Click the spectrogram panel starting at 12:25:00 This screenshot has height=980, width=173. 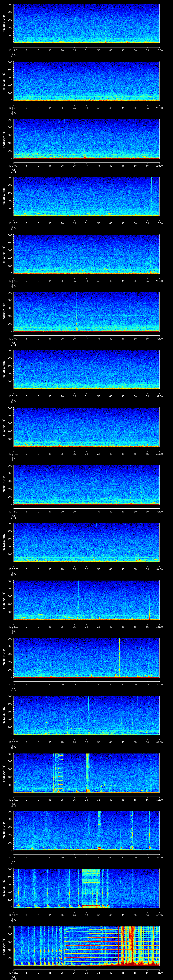click(86, 81)
